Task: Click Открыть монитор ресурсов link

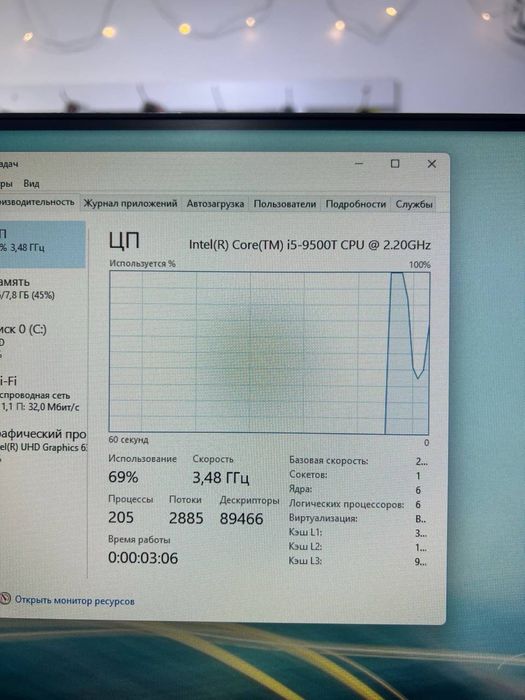Action: [75, 601]
